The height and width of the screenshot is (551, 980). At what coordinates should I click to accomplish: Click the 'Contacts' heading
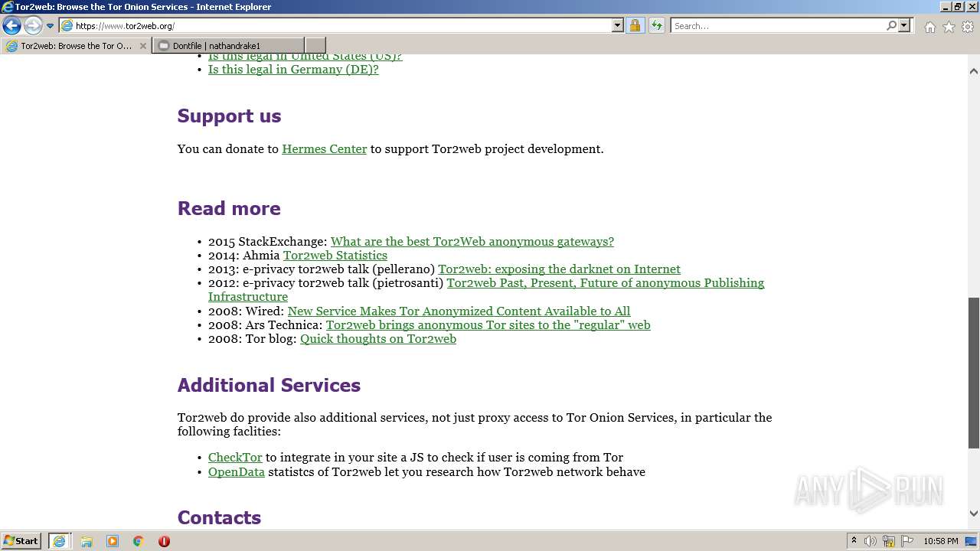click(219, 517)
